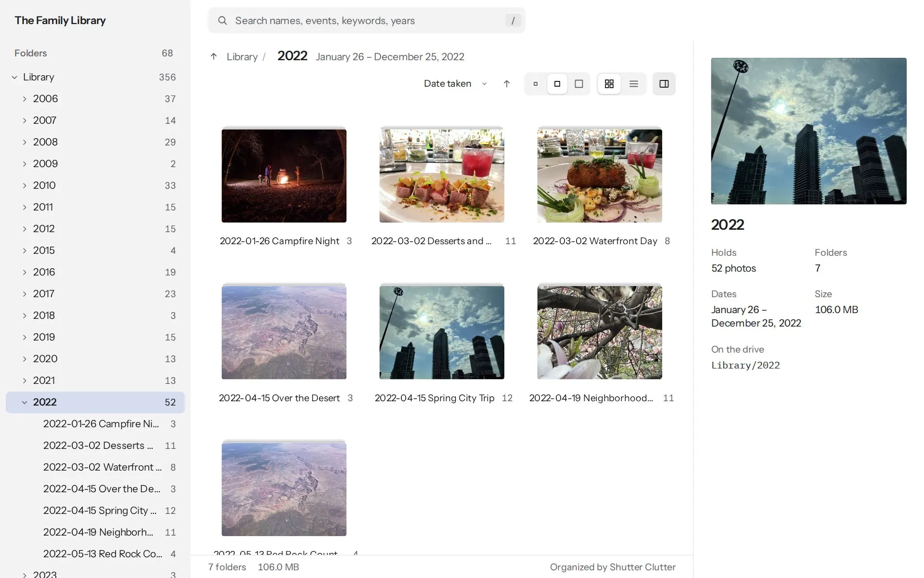
Task: Reverse sort order with ascending arrow
Action: coord(507,84)
